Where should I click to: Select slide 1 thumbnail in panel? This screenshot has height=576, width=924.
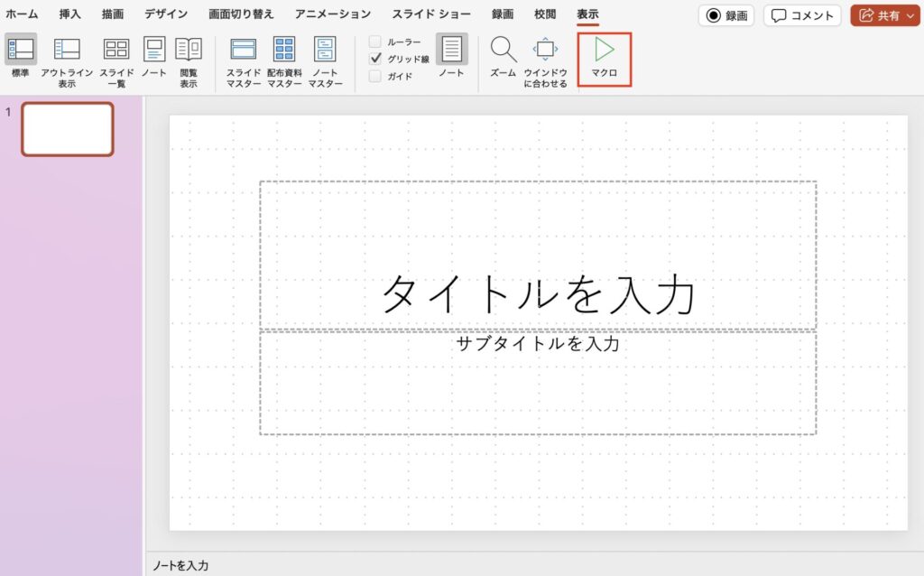68,129
